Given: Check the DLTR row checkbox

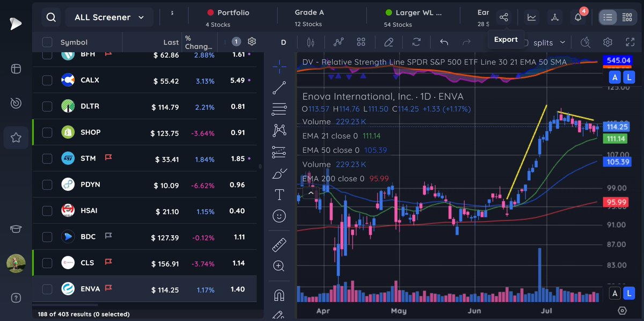Looking at the screenshot, I should point(47,107).
